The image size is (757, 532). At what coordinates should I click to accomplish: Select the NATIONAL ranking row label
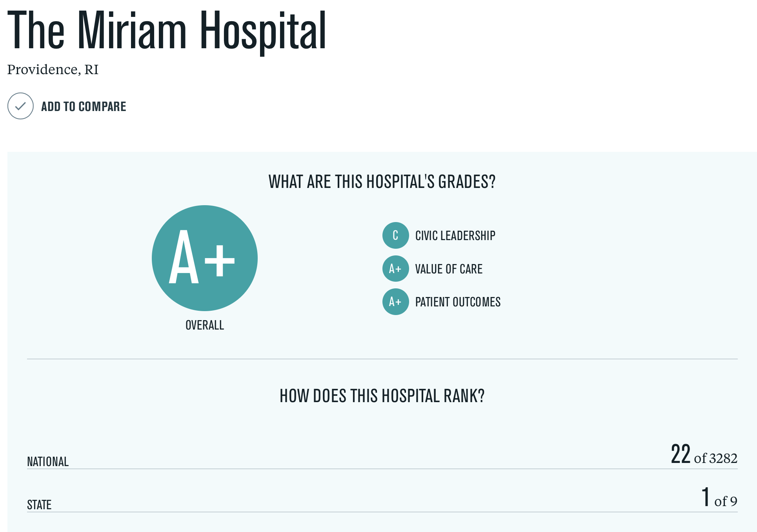tap(48, 461)
